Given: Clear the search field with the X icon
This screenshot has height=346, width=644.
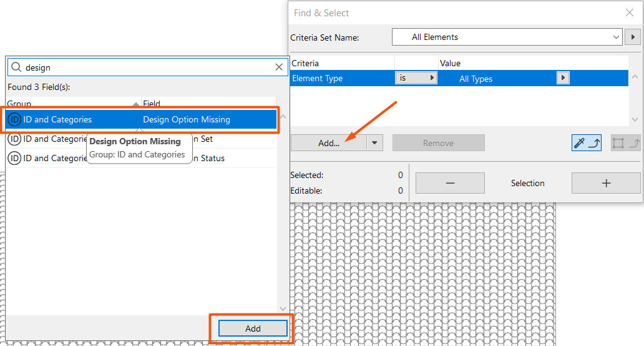Looking at the screenshot, I should (279, 67).
